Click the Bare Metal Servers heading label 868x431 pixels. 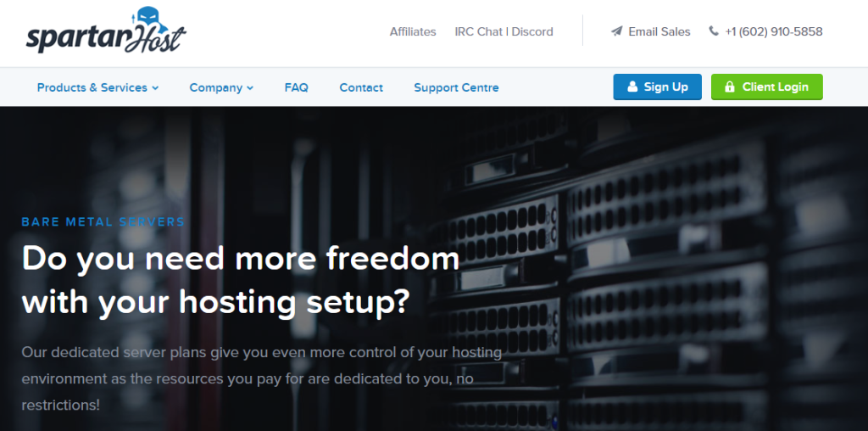tap(103, 222)
